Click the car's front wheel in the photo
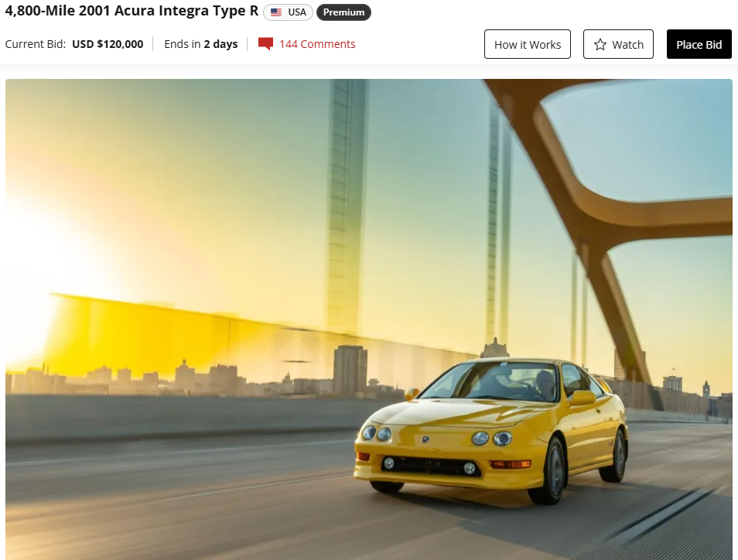 click(554, 470)
